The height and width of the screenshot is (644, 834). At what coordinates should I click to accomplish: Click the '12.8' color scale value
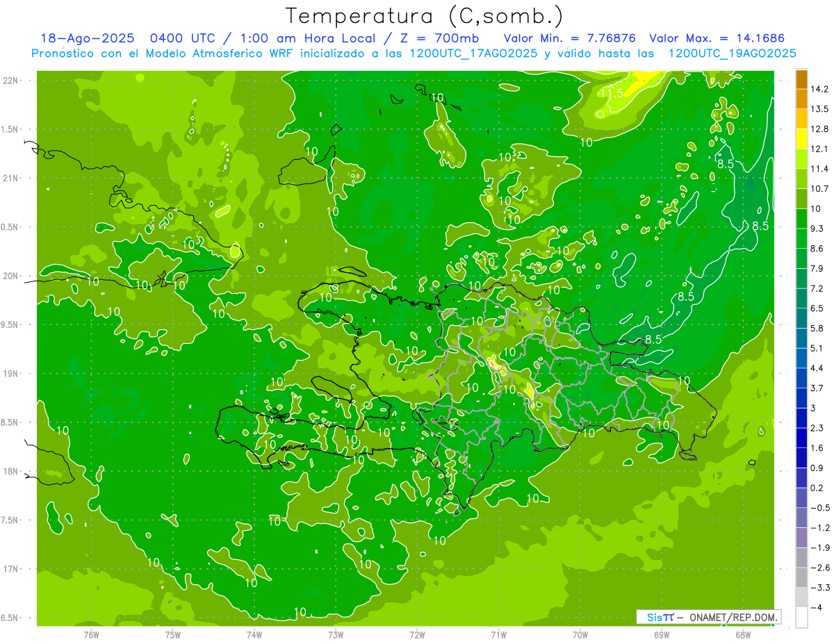coord(819,129)
